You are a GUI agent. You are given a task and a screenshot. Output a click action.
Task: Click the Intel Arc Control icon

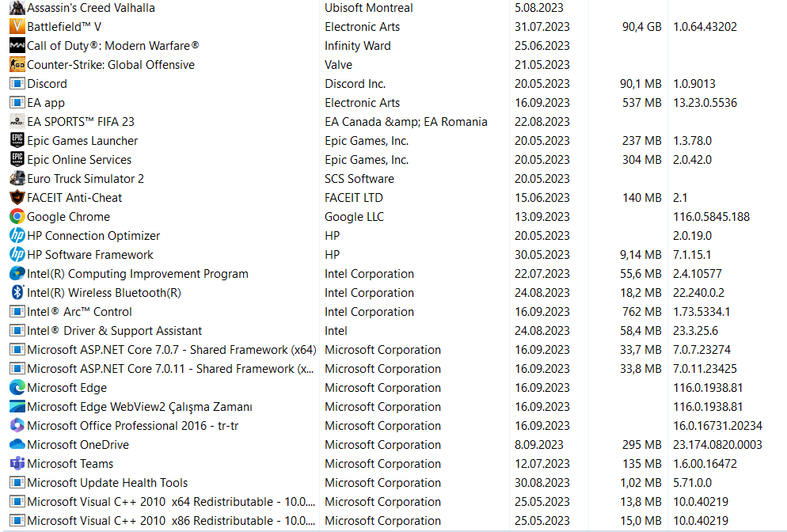pyautogui.click(x=17, y=311)
